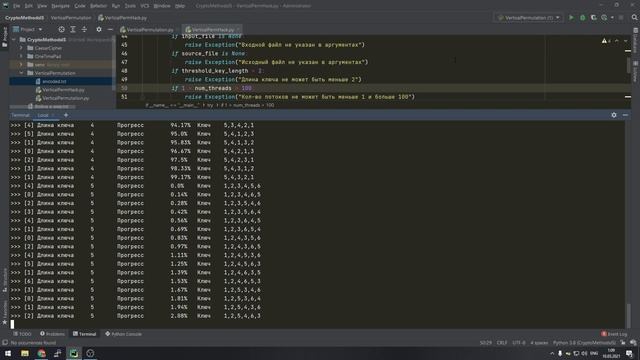
Task: Open the dropdown arrow next to the profiler icon
Action: coord(612,18)
